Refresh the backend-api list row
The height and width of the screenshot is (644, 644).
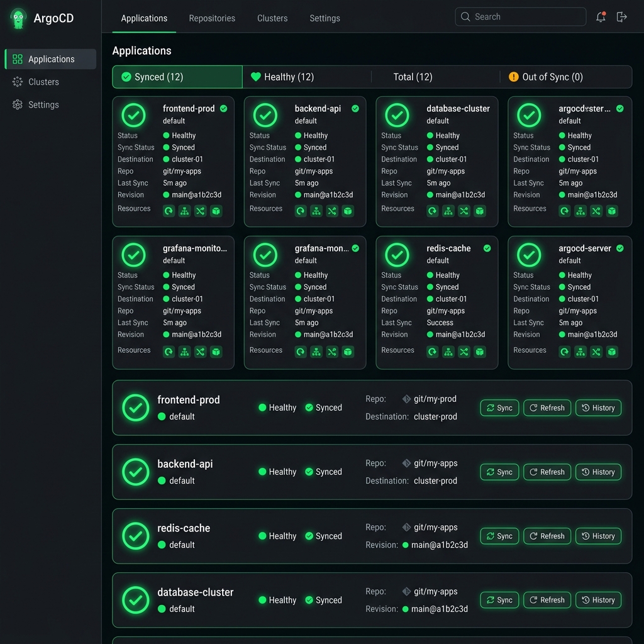(547, 472)
